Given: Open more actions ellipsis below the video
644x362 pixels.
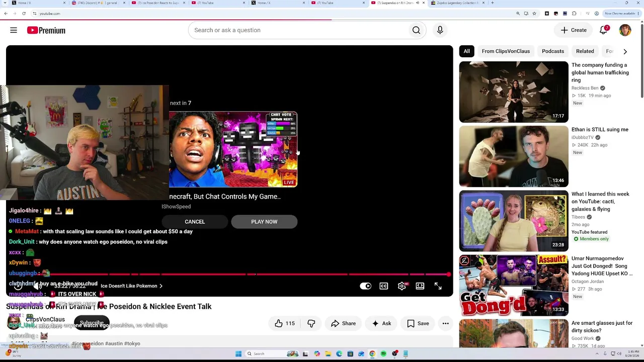Looking at the screenshot, I should 445,323.
